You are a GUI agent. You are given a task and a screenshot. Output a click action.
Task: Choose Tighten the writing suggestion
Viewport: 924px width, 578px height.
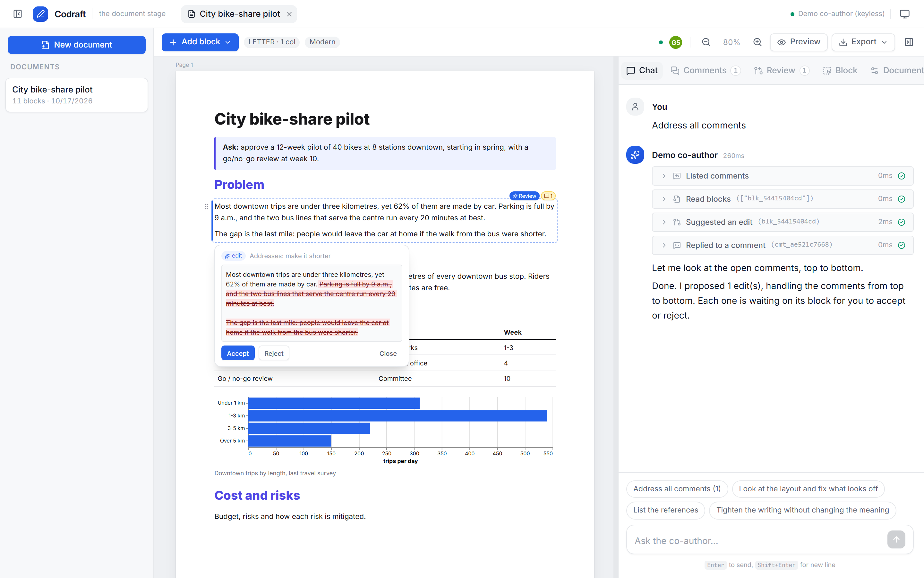tap(803, 510)
